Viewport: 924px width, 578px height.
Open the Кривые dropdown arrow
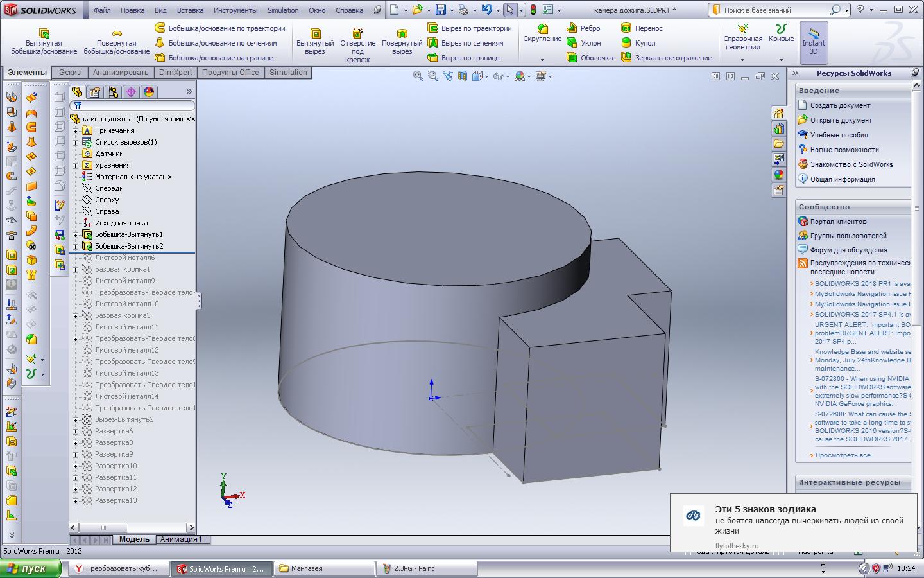click(781, 60)
